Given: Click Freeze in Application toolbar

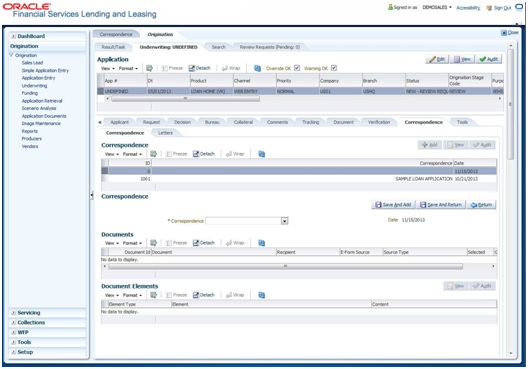Looking at the screenshot, I should click(172, 68).
